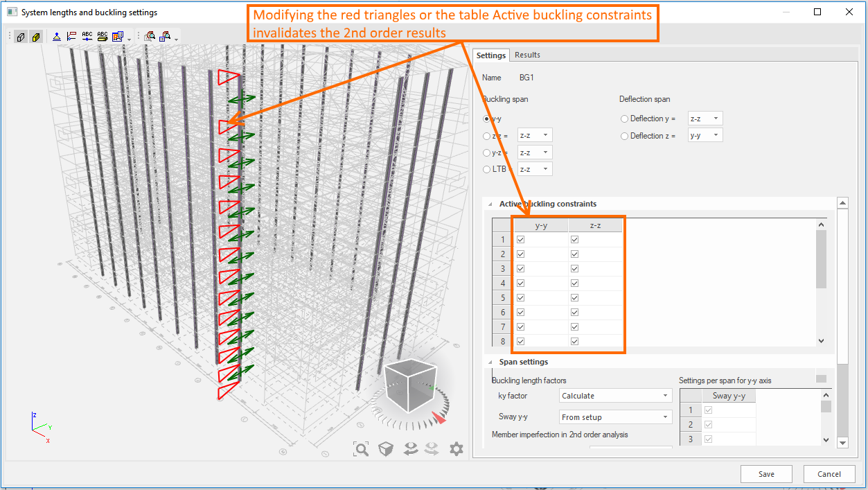
Task: Click the greyed next view eye icon
Action: pos(432,449)
